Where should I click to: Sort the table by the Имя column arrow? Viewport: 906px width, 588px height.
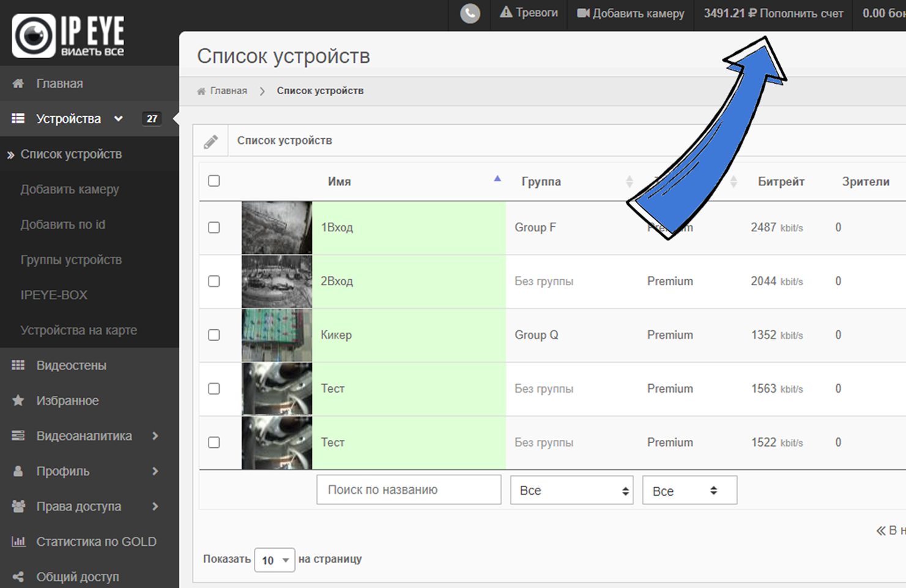(497, 178)
